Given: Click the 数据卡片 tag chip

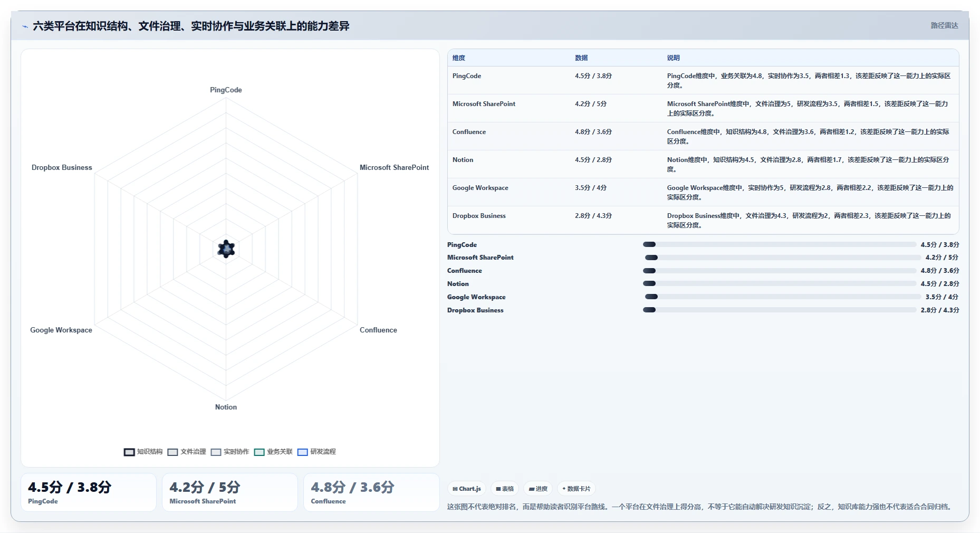Looking at the screenshot, I should pyautogui.click(x=577, y=489).
